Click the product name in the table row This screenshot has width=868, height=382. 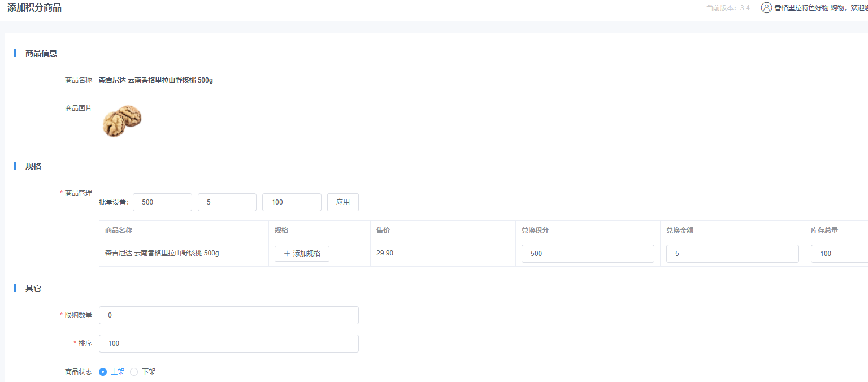[x=162, y=253]
